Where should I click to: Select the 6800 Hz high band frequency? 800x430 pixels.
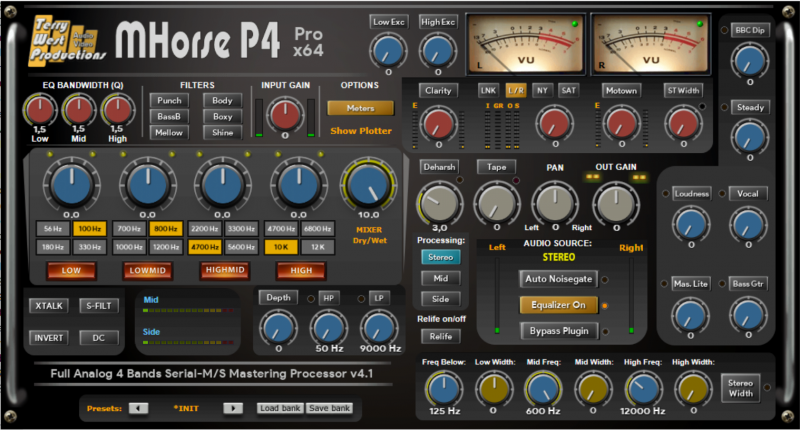coord(317,229)
